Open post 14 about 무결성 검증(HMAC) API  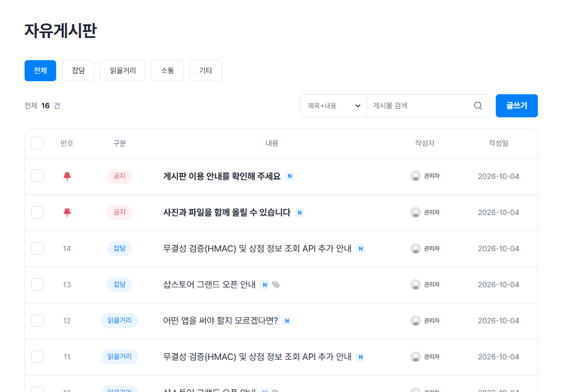pos(257,249)
